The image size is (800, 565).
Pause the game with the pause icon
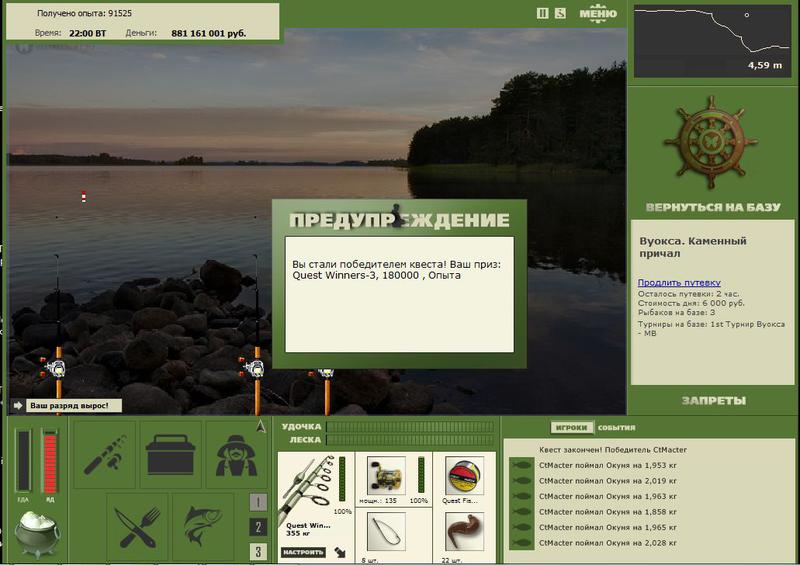click(x=542, y=13)
